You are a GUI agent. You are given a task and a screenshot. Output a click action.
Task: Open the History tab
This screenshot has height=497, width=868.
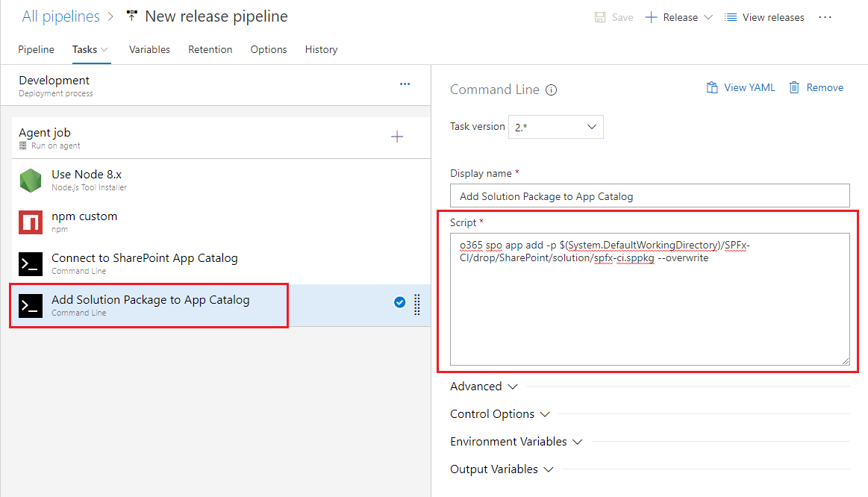tap(321, 49)
